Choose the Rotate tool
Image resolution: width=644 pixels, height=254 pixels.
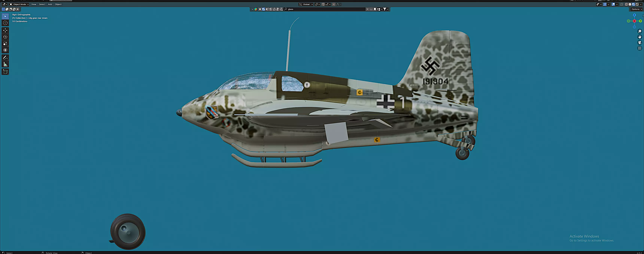coord(5,37)
